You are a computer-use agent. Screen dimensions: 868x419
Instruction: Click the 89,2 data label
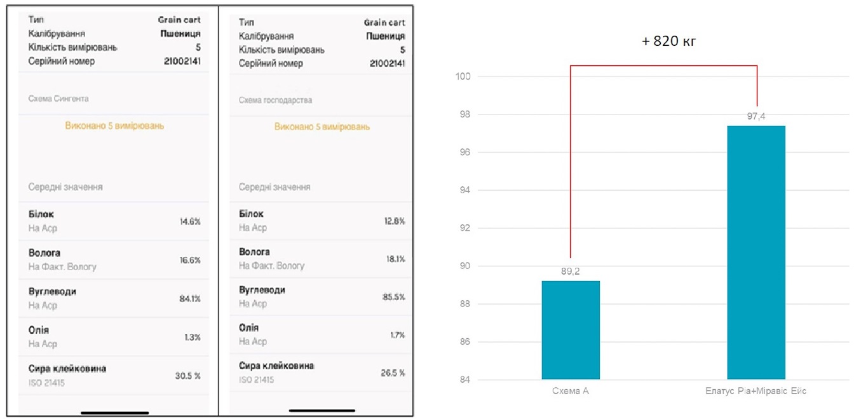coord(570,271)
